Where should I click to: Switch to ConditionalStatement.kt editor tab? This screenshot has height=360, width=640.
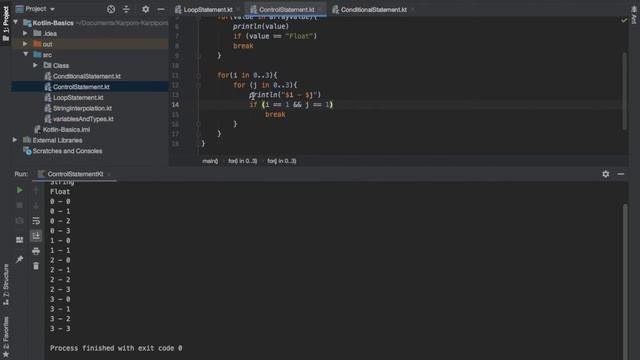373,9
